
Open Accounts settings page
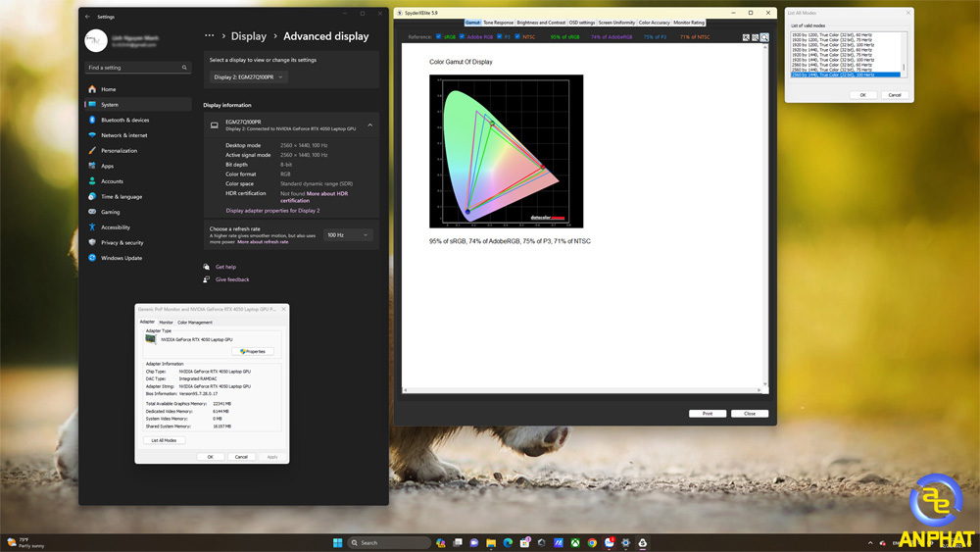138,181
